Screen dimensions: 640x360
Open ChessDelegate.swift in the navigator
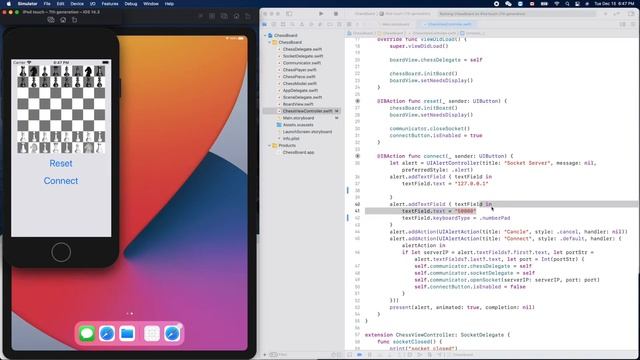click(302, 49)
